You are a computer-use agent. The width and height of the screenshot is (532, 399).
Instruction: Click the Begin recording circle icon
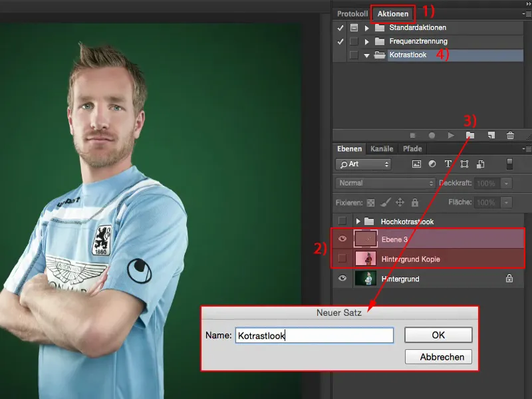pyautogui.click(x=432, y=136)
